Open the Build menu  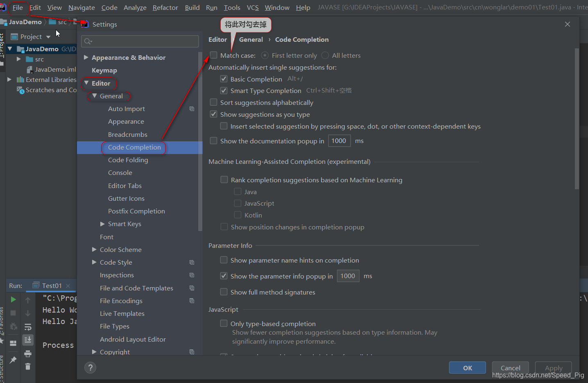(192, 7)
